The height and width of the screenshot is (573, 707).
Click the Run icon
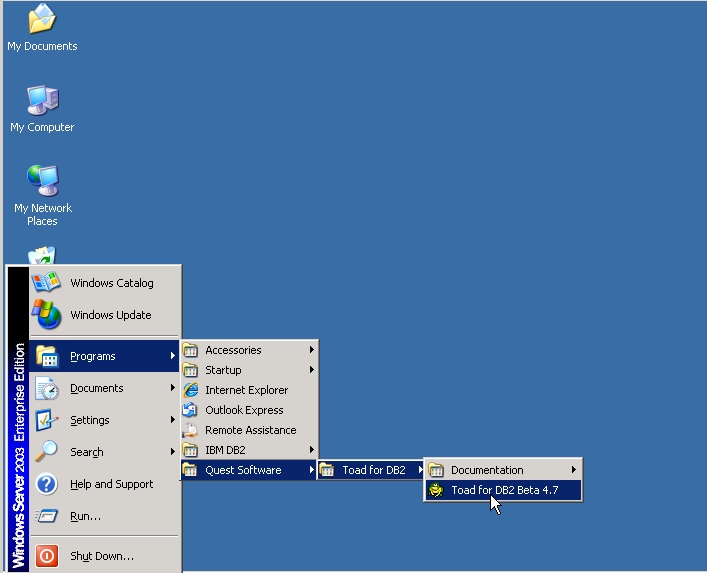(47, 516)
